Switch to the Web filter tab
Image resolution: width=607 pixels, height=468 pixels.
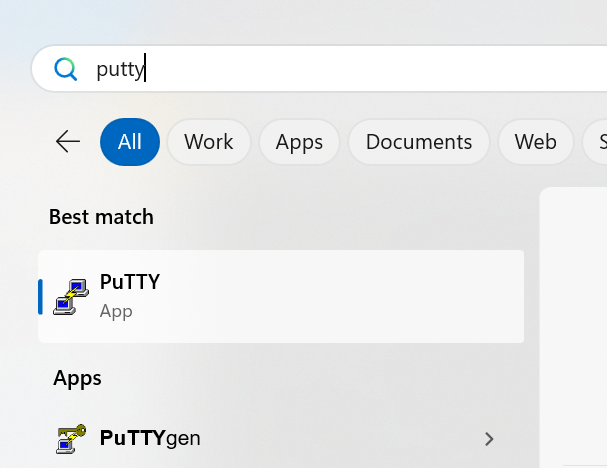[535, 142]
